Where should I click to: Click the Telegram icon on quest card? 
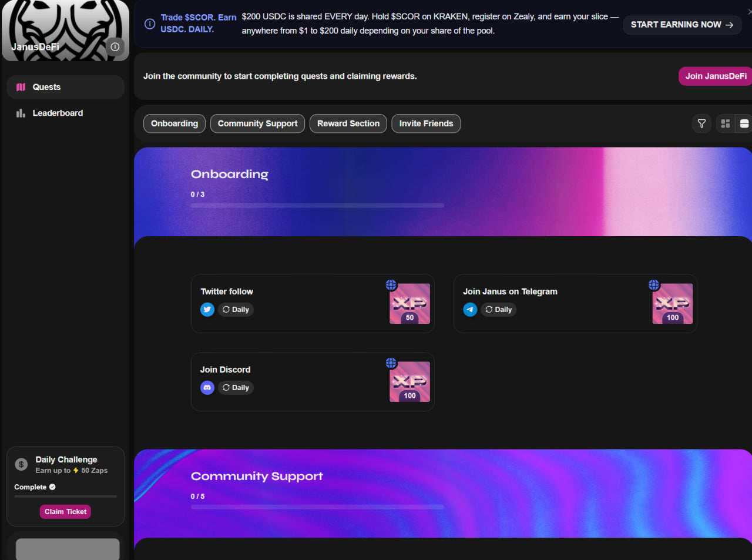(x=470, y=310)
